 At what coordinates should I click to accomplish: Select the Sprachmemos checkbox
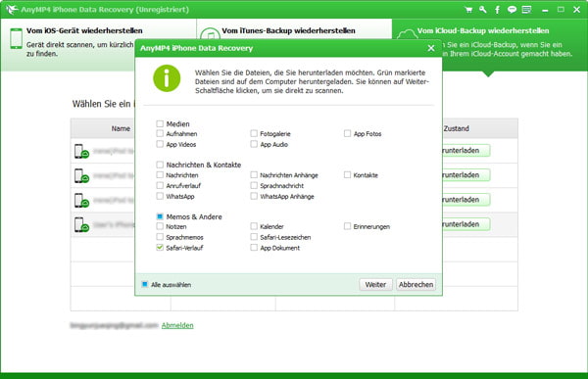160,237
